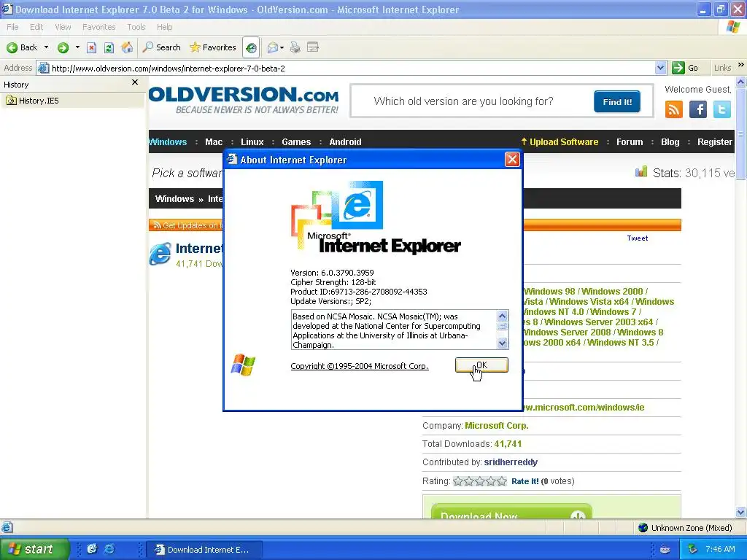Open the Forward button history dropdown arrow
Image resolution: width=747 pixels, height=560 pixels.
[77, 47]
